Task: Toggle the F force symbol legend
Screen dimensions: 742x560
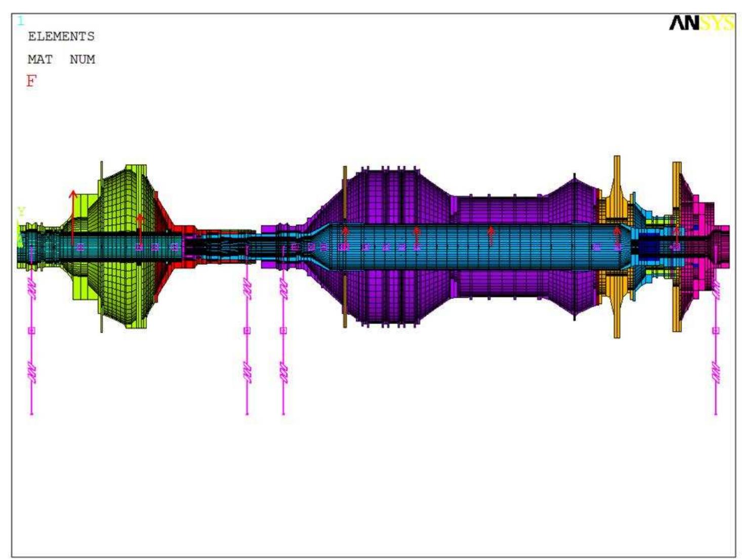Action: click(31, 81)
